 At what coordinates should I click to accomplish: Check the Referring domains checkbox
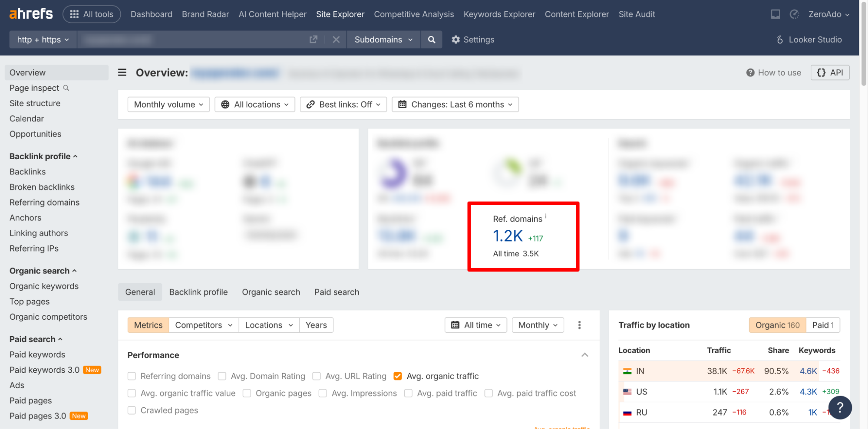pos(132,376)
